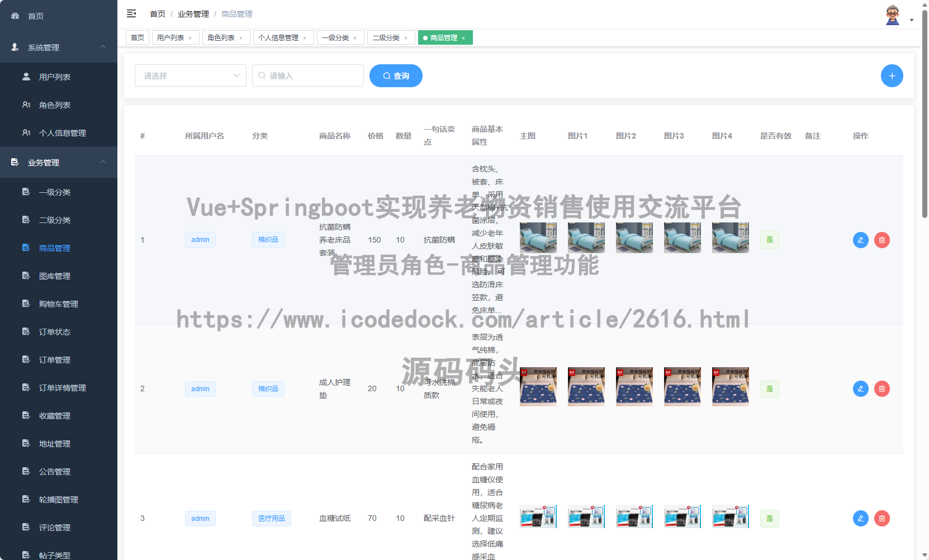929x560 pixels.
Task: Click 业务管理 in the breadcrumb
Action: pos(193,13)
